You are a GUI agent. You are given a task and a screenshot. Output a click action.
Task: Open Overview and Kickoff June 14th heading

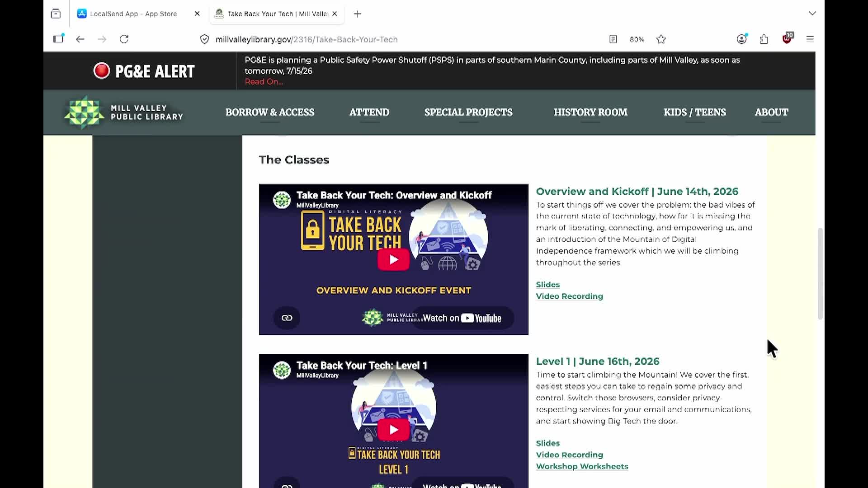pos(637,192)
